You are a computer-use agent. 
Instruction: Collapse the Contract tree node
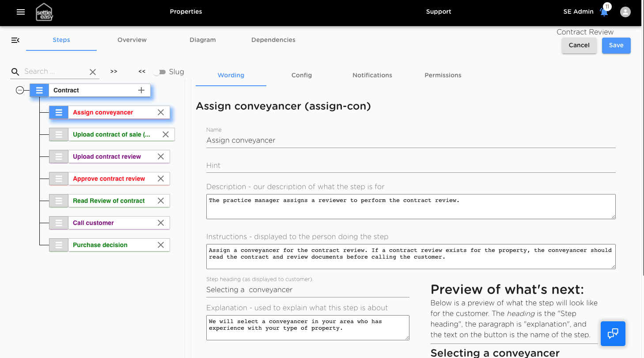click(20, 90)
